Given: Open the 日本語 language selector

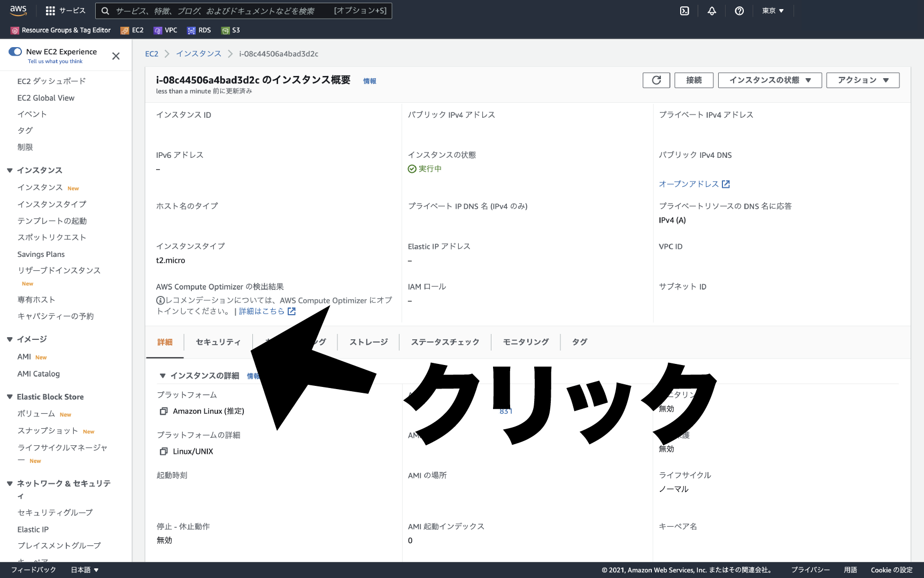Looking at the screenshot, I should 84,570.
